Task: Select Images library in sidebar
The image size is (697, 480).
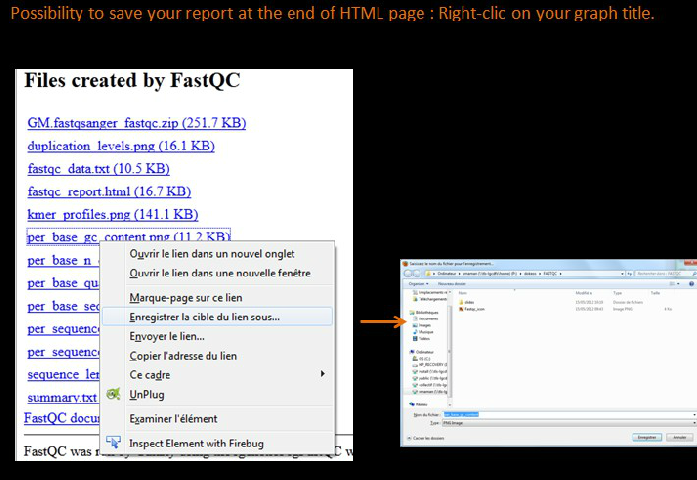Action: (425, 324)
